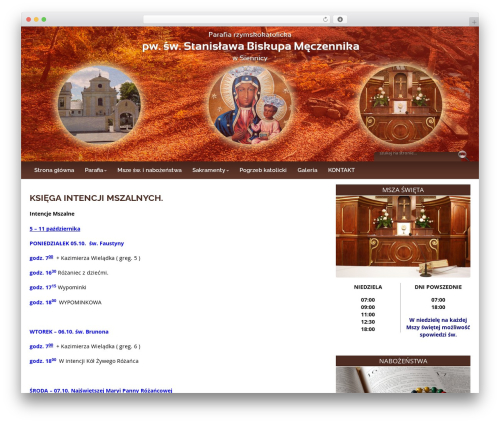Click the w Siennicy header text
The width and height of the screenshot is (500, 423).
pyautogui.click(x=250, y=58)
